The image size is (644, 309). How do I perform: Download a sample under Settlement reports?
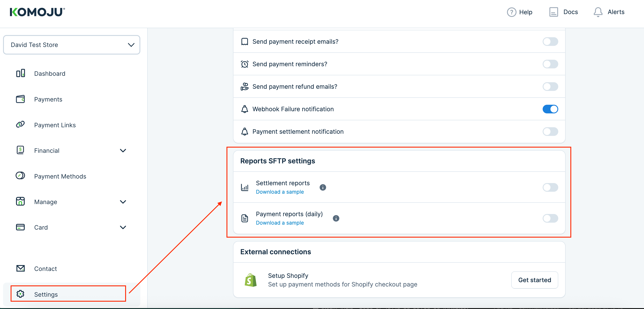tap(280, 192)
